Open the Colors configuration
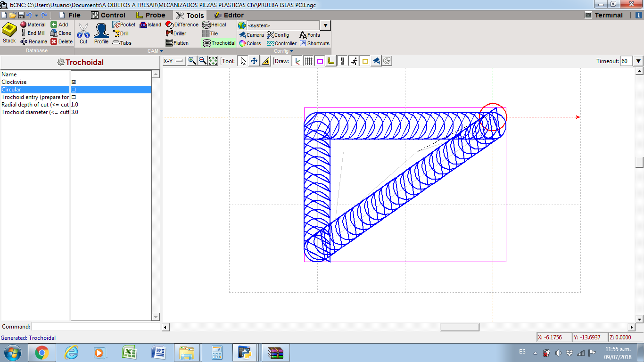Image resolution: width=644 pixels, height=362 pixels. (x=250, y=43)
